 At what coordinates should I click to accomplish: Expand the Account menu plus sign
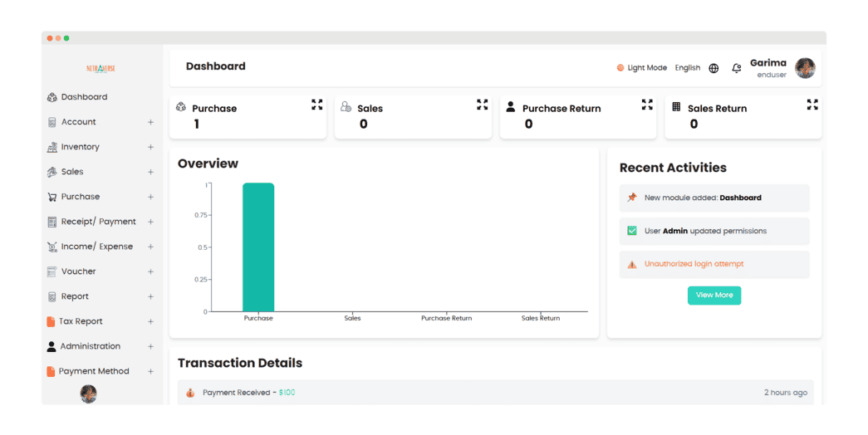(150, 122)
